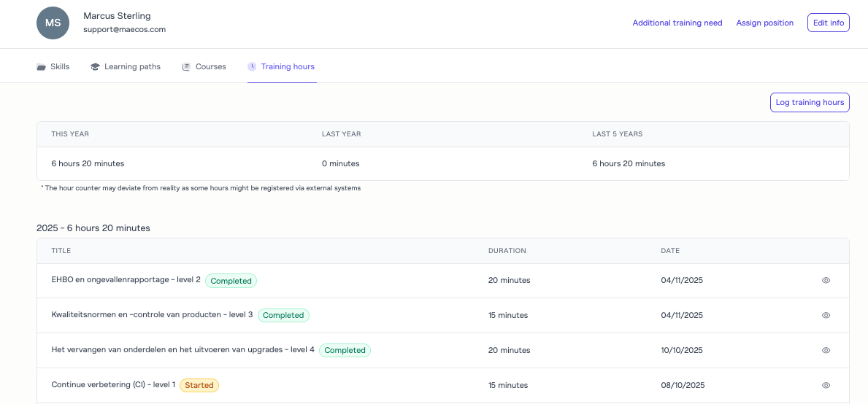View details of Kwaliteitsnormen level 3 entry

(x=826, y=315)
